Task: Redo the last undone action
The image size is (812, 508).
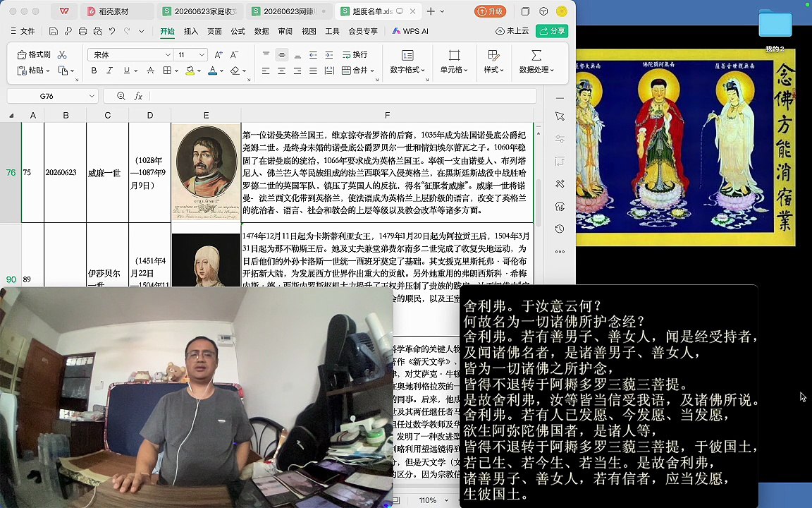Action: point(127,32)
